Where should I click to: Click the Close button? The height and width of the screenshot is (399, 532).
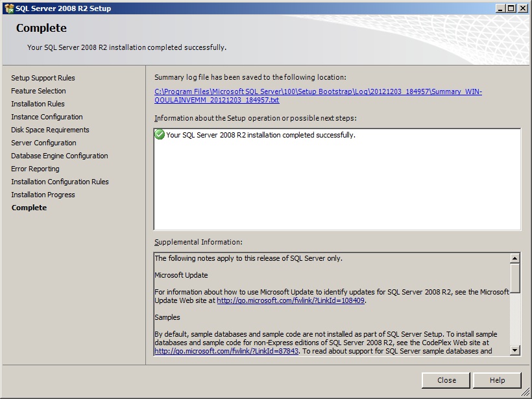[x=446, y=380]
